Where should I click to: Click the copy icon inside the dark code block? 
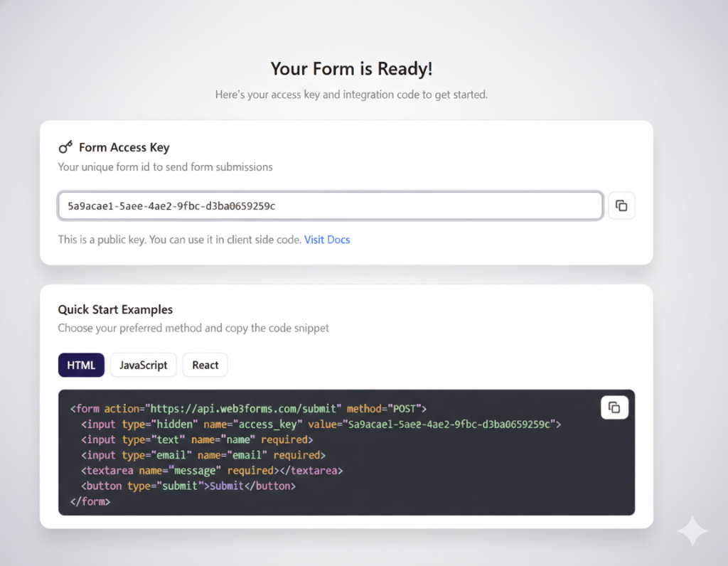[614, 407]
